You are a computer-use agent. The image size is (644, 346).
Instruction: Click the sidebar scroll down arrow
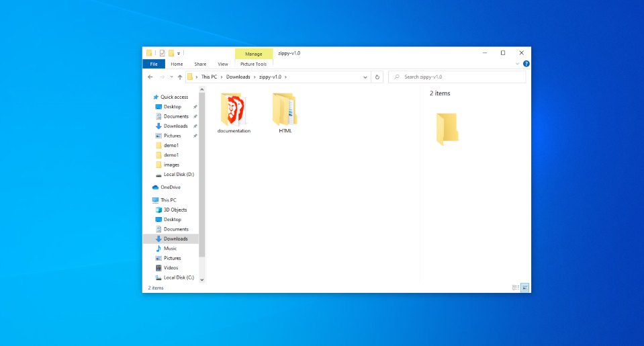[201, 280]
